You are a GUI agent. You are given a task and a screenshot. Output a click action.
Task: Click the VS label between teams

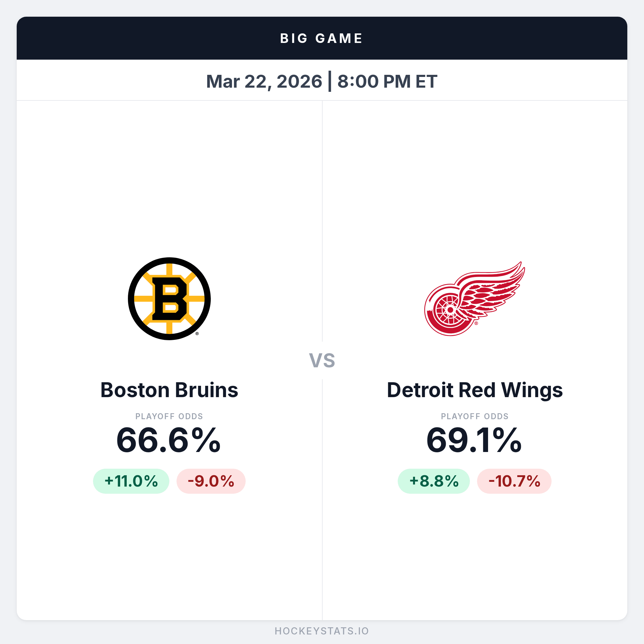click(322, 360)
